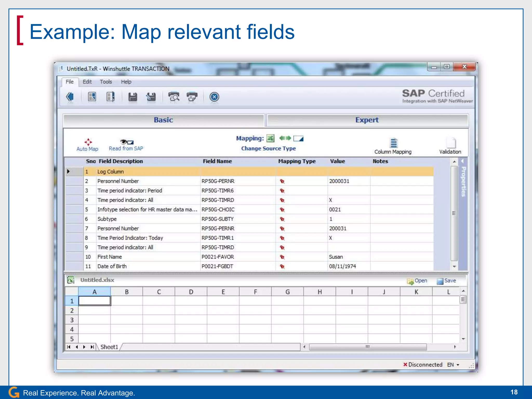Click the Open spreadsheet button
532x399 pixels.
point(417,281)
